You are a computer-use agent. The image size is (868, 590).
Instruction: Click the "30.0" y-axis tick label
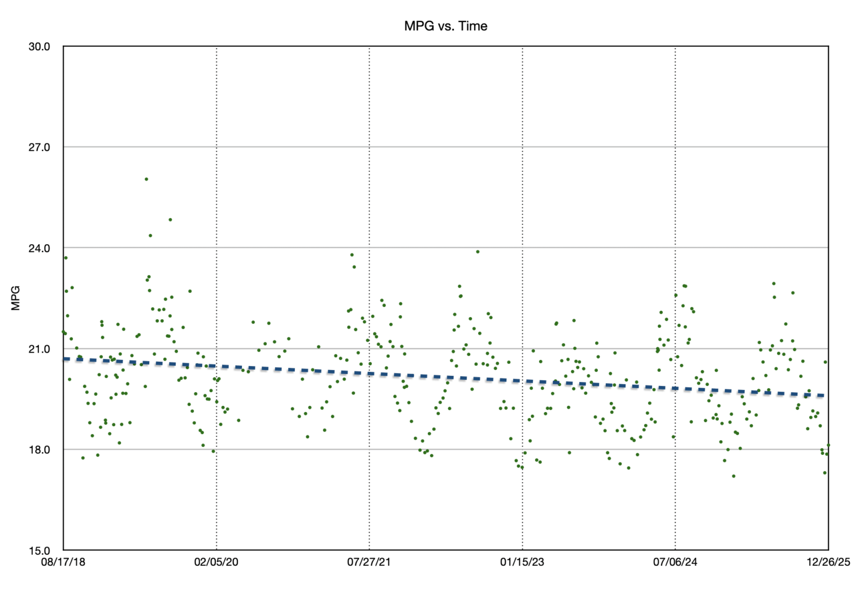pyautogui.click(x=40, y=47)
